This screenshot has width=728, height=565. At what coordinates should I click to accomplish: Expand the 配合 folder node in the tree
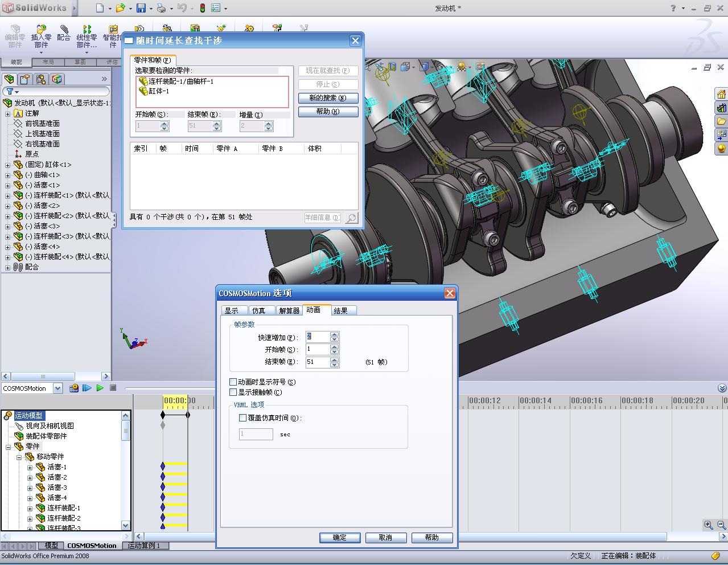(8, 267)
